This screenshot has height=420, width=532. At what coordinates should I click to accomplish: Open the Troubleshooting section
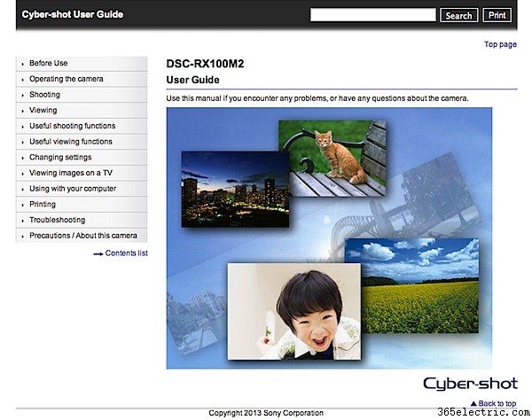pos(82,220)
